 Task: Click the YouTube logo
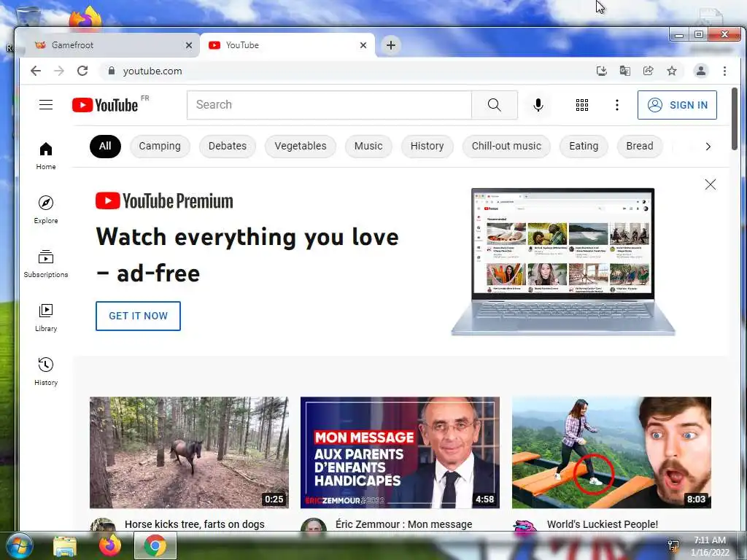[x=105, y=105]
